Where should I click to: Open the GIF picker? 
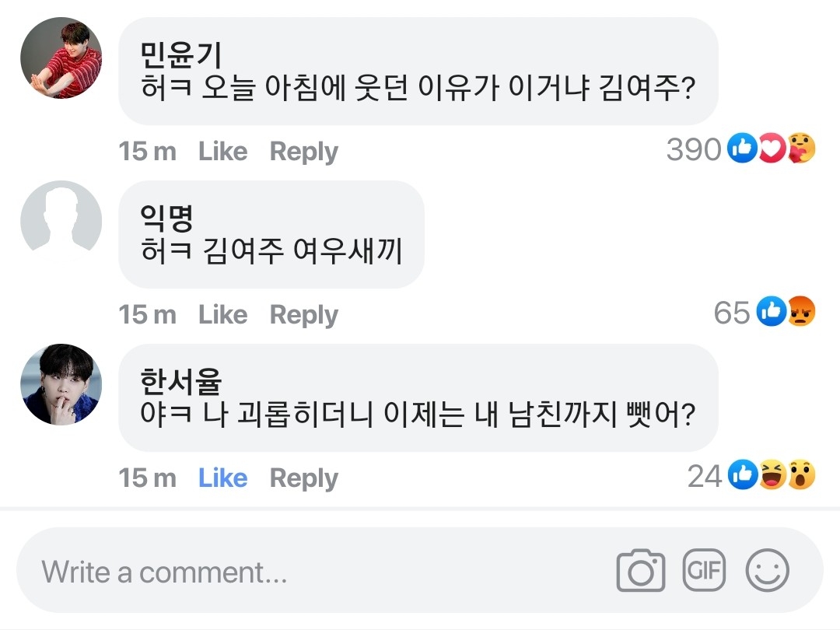pos(703,570)
